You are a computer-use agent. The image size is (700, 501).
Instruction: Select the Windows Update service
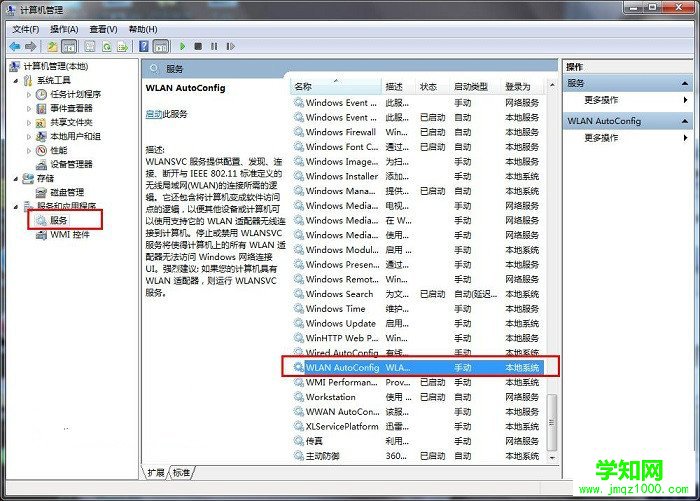coord(341,323)
